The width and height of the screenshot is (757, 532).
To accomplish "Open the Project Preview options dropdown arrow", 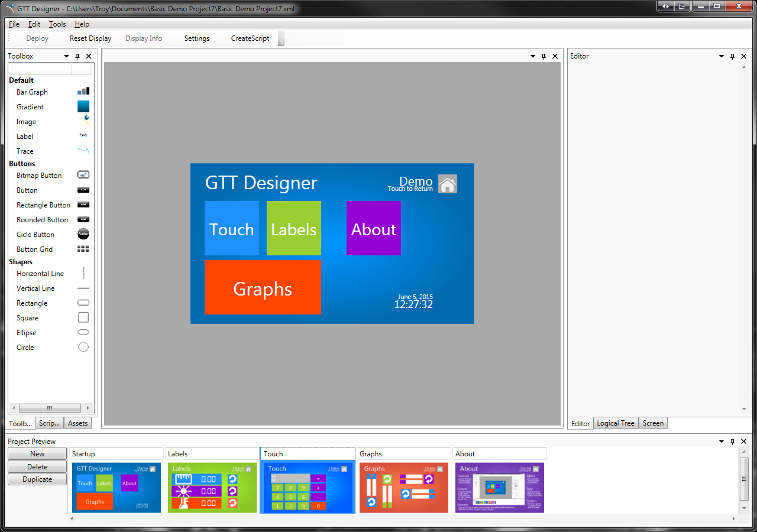I will [722, 442].
